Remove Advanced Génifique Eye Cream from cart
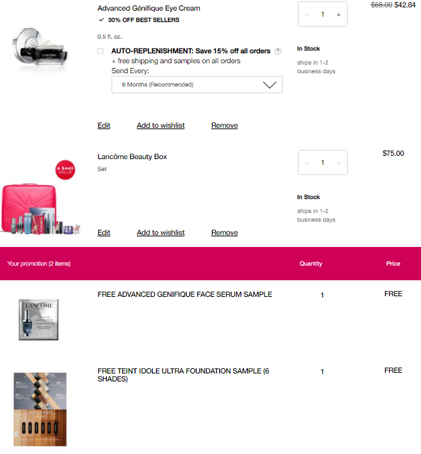Viewport: 421px width, 454px height. tap(224, 125)
